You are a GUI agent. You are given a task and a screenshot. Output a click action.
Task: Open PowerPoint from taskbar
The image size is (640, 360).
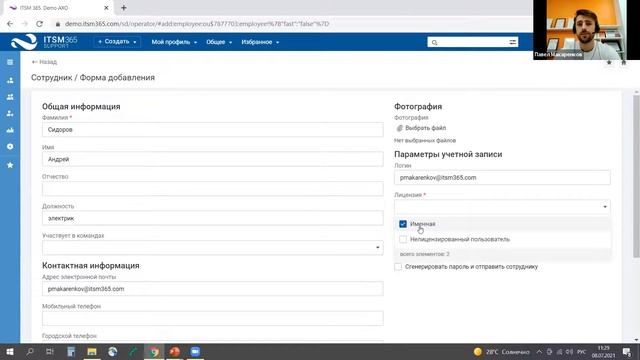coord(175,351)
